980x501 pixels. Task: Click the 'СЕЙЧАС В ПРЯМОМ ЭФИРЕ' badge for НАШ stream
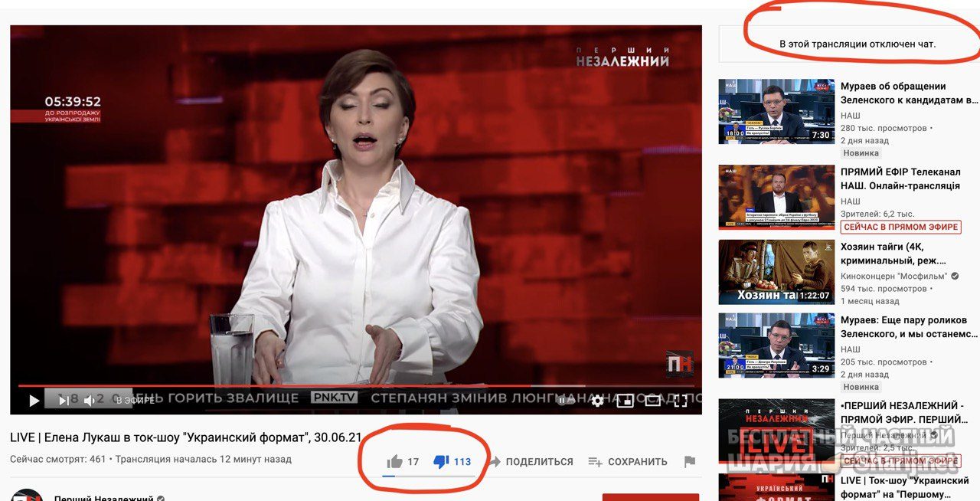coord(900,227)
